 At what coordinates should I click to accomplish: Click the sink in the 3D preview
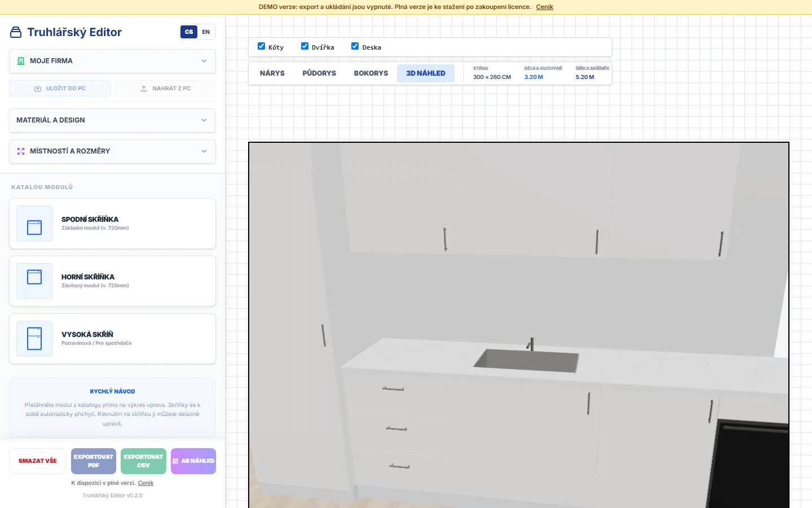tap(527, 360)
